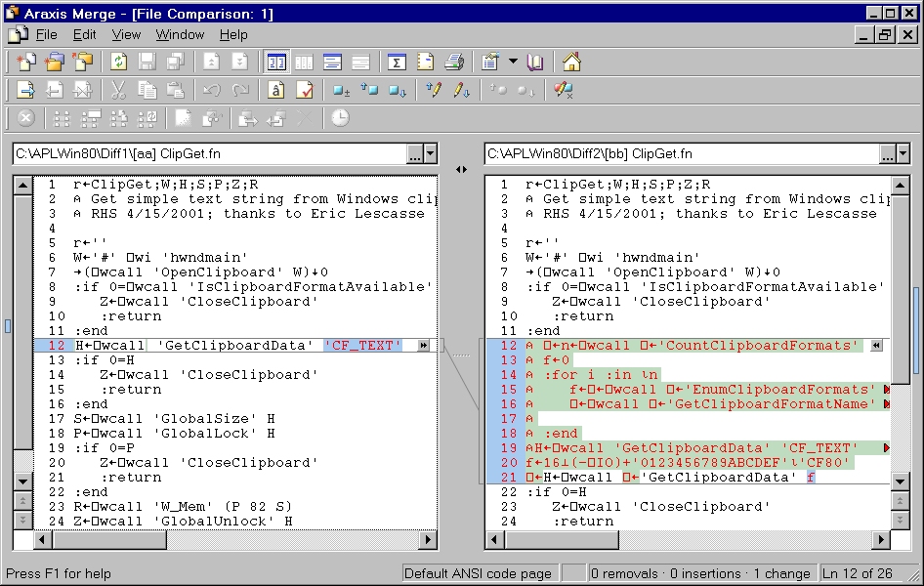The image size is (924, 586).
Task: Open the Summary sigma report icon
Action: click(397, 62)
